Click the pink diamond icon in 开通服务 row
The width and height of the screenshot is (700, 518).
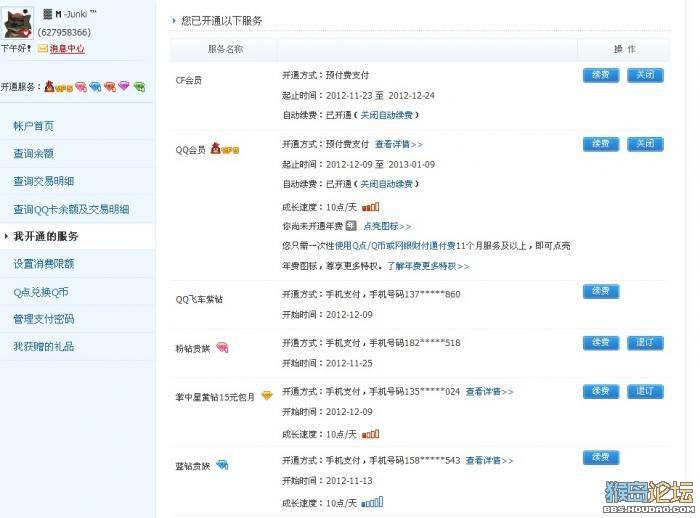pos(81,87)
